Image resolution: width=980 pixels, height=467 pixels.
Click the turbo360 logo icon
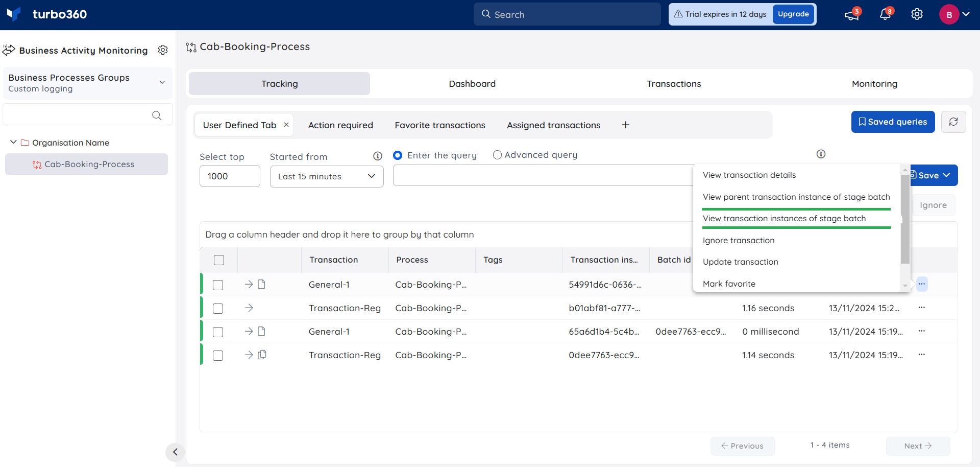click(x=14, y=14)
